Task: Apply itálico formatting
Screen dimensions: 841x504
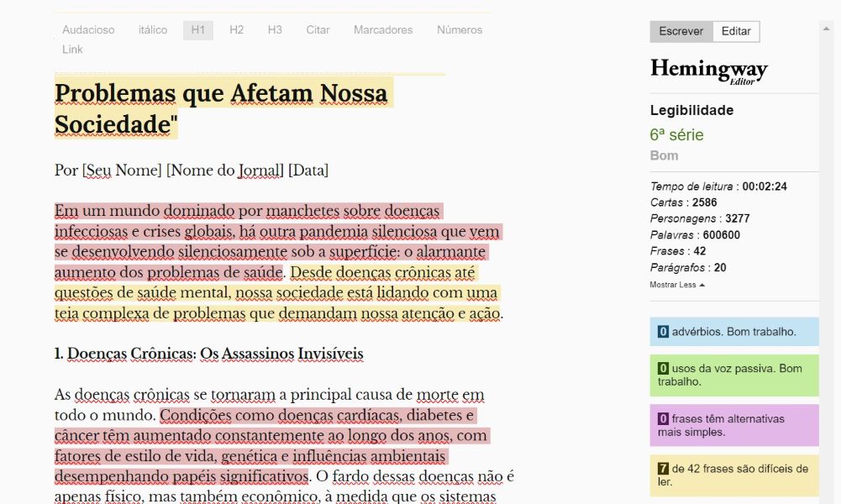Action: (153, 30)
